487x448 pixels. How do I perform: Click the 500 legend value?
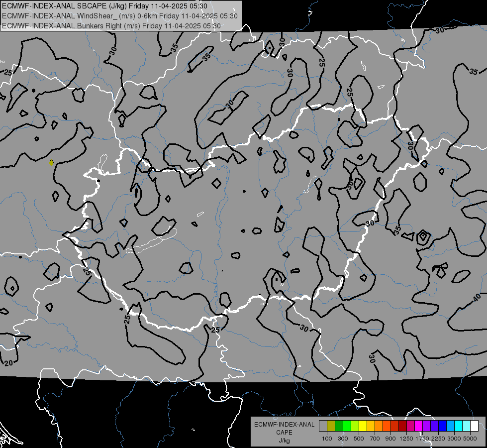coord(359,439)
